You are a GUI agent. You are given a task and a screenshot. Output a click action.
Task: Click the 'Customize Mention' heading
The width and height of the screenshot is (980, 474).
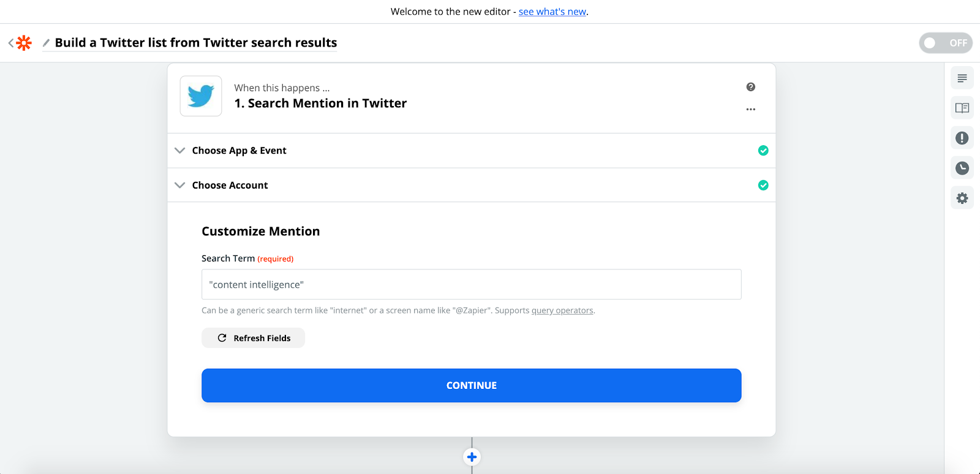[x=261, y=231]
